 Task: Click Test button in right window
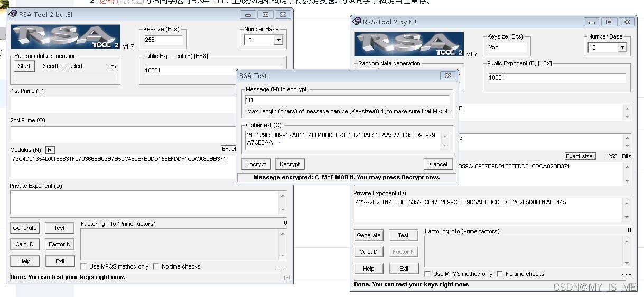pos(403,235)
